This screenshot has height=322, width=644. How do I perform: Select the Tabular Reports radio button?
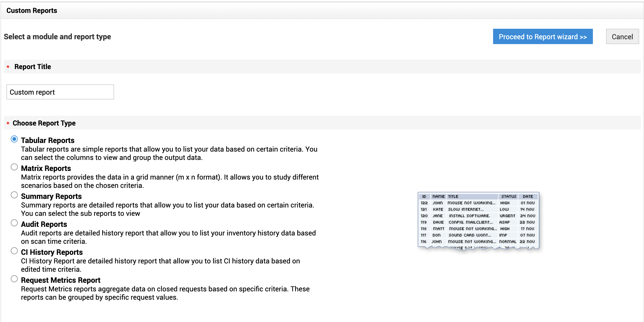coord(14,139)
